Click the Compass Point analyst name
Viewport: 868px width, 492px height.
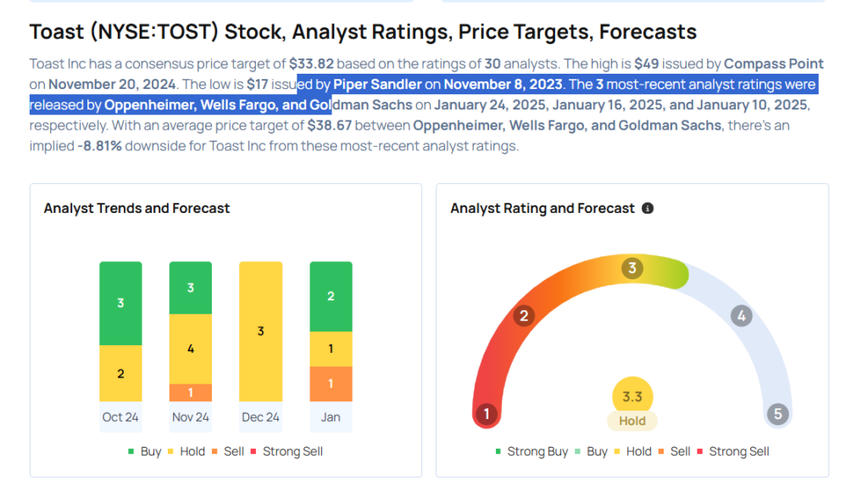[774, 64]
